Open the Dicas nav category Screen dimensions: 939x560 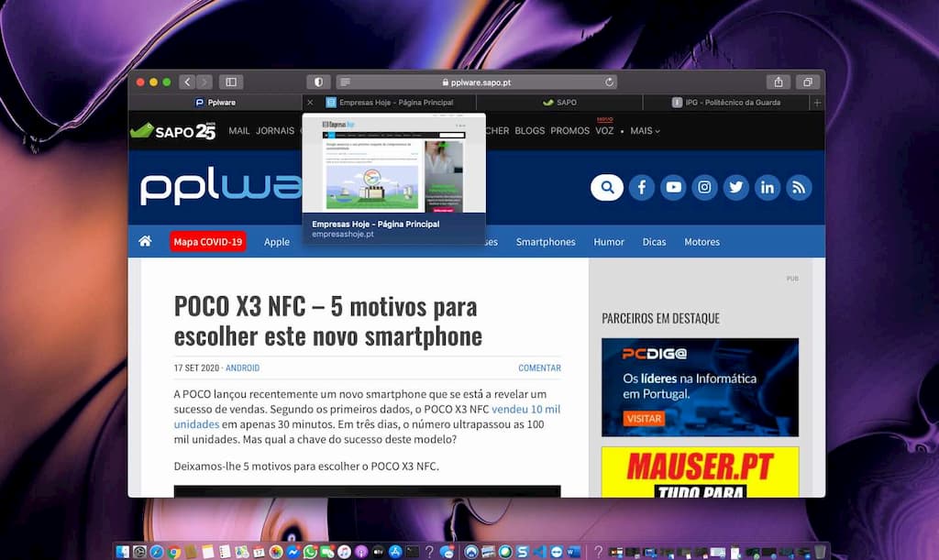click(654, 242)
